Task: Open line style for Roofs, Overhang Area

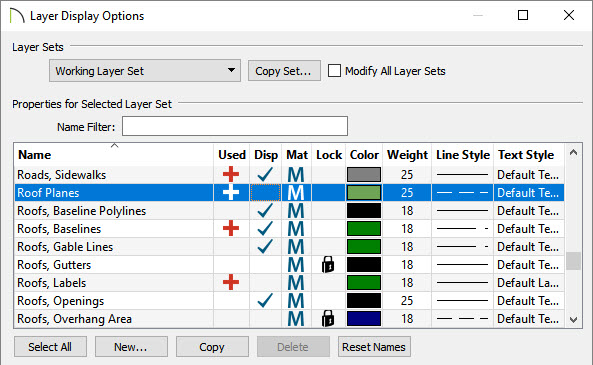Action: [x=462, y=318]
